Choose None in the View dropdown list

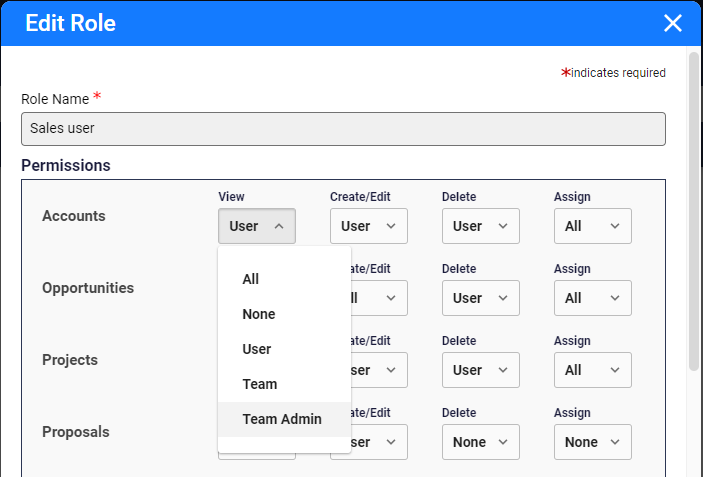pyautogui.click(x=259, y=314)
